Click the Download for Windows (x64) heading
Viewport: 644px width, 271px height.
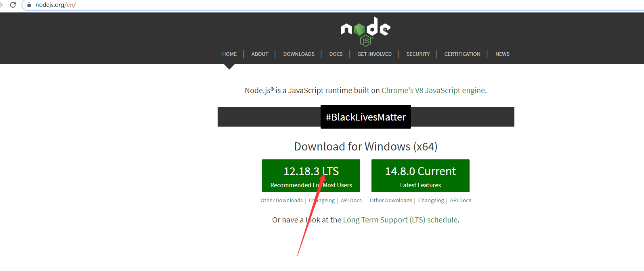pos(366,146)
